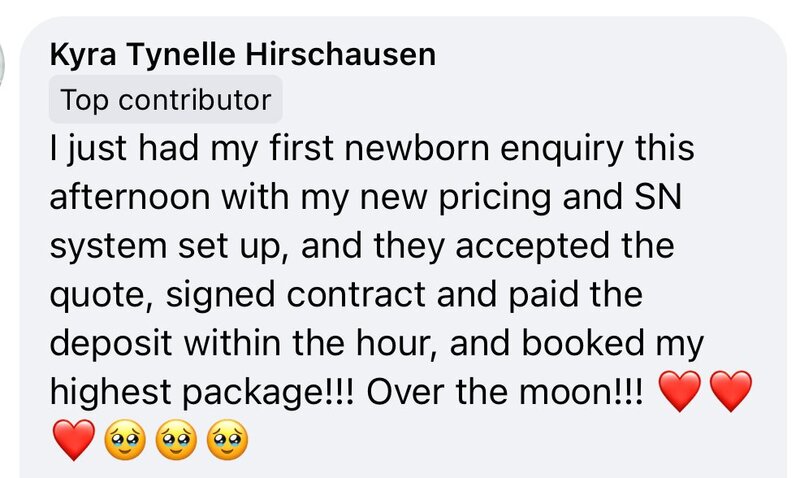Image resolution: width=800 pixels, height=478 pixels.
Task: Click the word 'contract' in the comment
Action: pyautogui.click(x=356, y=295)
